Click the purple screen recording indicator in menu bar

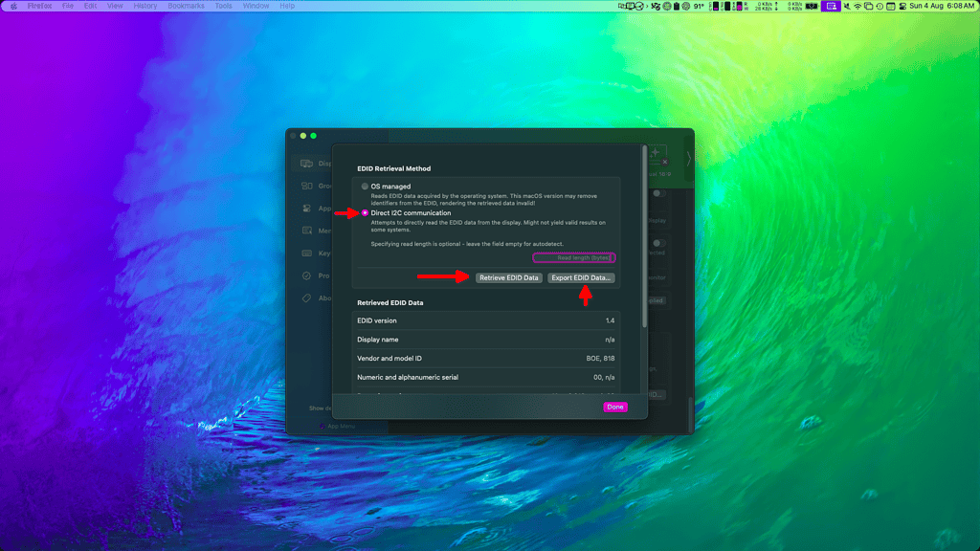coord(832,6)
